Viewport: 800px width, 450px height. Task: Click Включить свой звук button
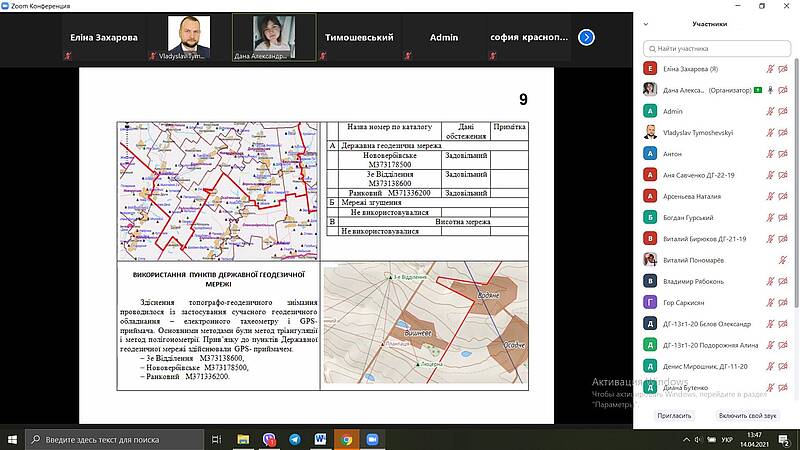tap(747, 415)
